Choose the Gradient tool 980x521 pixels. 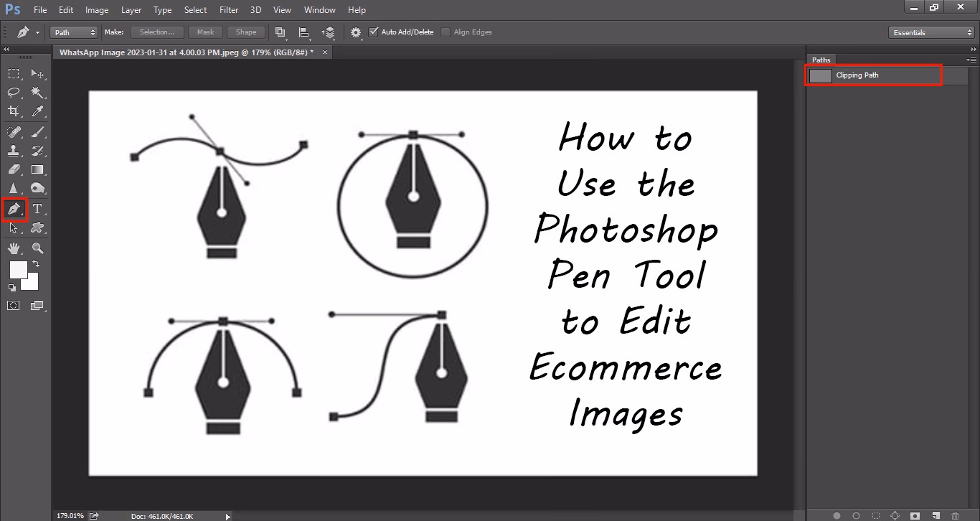(x=37, y=169)
